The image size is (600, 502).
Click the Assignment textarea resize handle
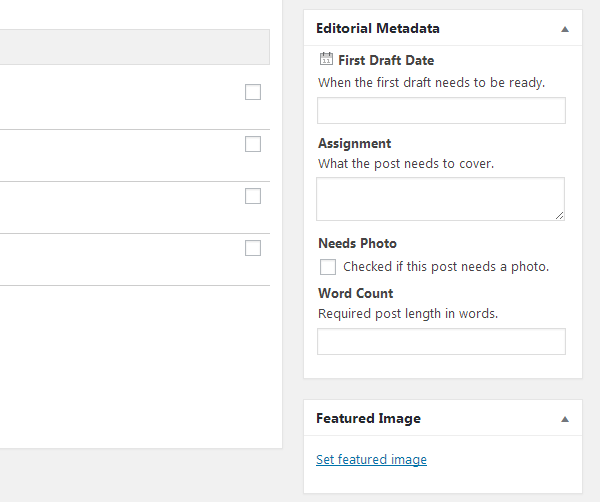click(x=559, y=216)
